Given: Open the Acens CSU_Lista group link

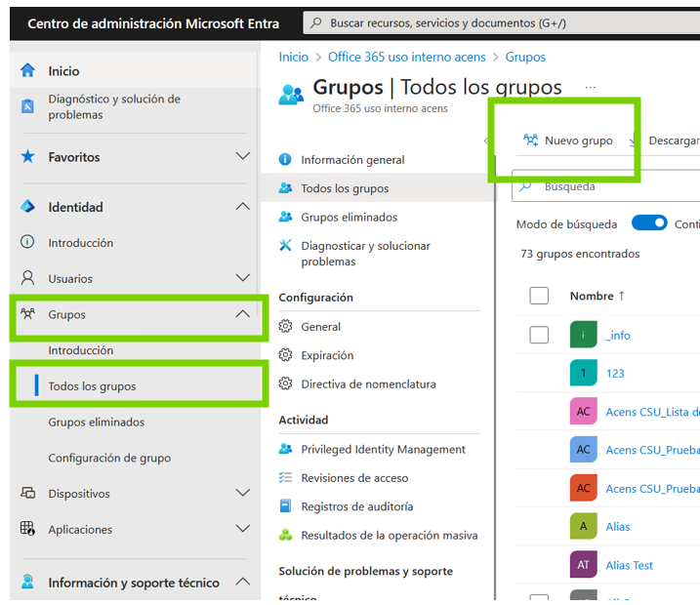Looking at the screenshot, I should [x=652, y=412].
